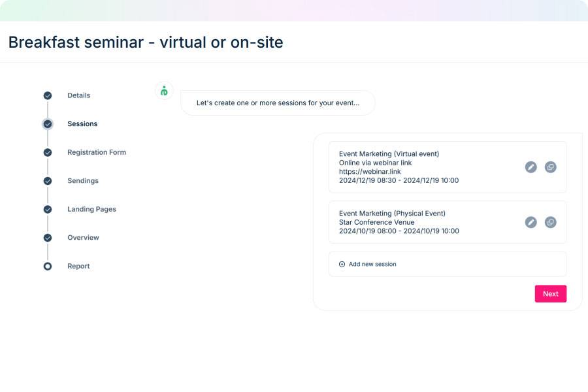588x392 pixels.
Task: Click the plus icon beside Add new session
Action: click(342, 264)
